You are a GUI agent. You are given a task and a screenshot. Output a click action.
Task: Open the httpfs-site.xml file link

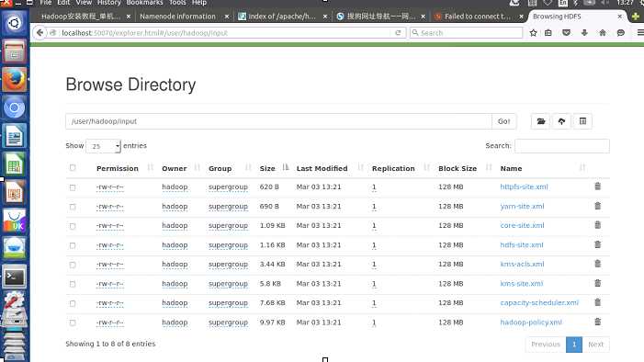524,187
